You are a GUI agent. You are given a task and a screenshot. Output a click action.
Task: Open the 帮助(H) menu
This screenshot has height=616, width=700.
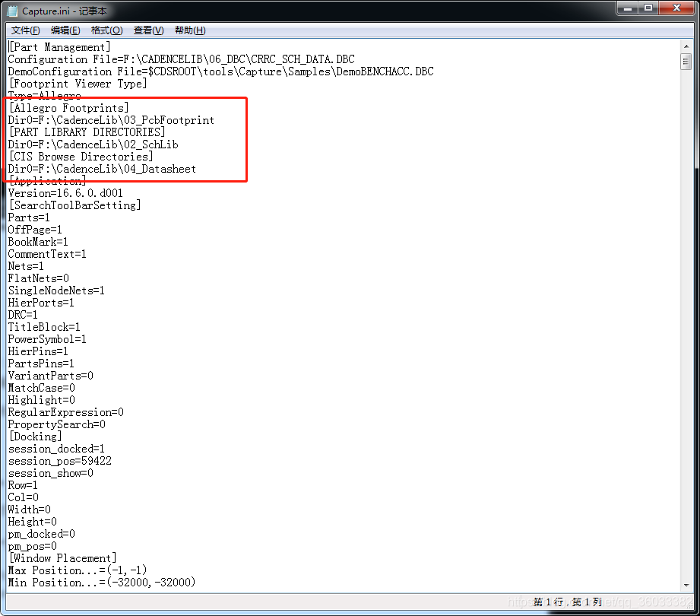190,30
